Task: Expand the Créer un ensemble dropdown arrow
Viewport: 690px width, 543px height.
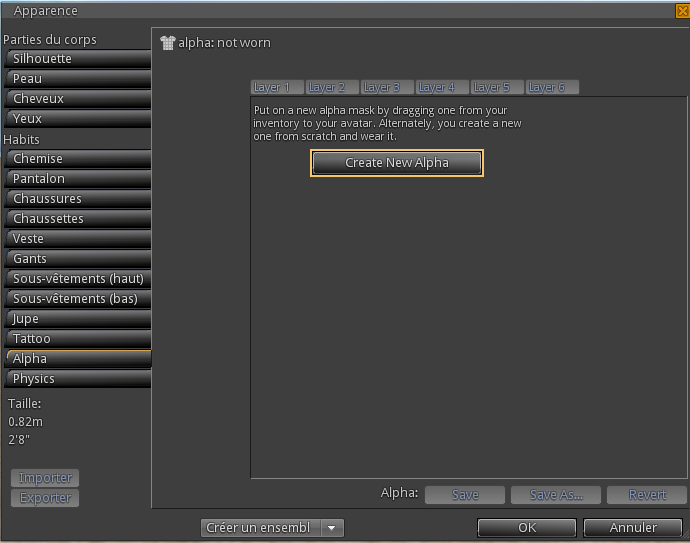Action: point(332,528)
